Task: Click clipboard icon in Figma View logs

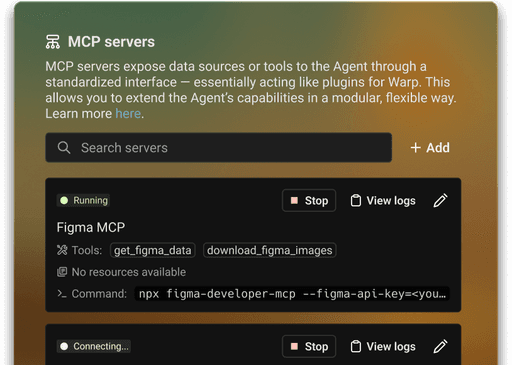Action: [x=356, y=201]
